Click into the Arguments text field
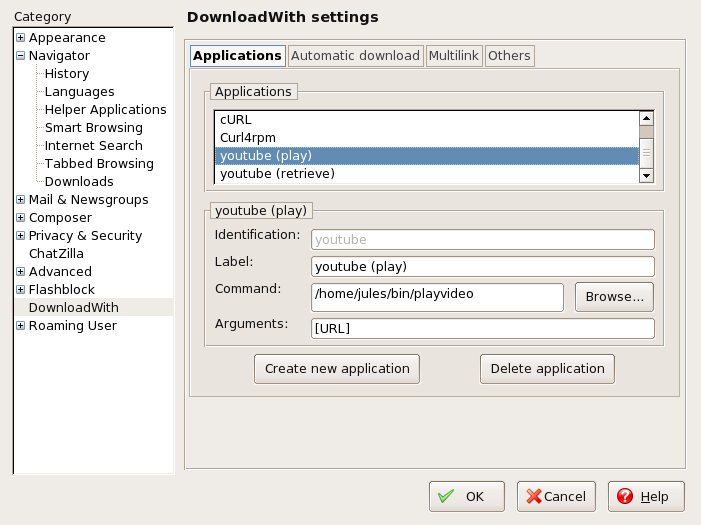701x525 pixels. [x=483, y=329]
